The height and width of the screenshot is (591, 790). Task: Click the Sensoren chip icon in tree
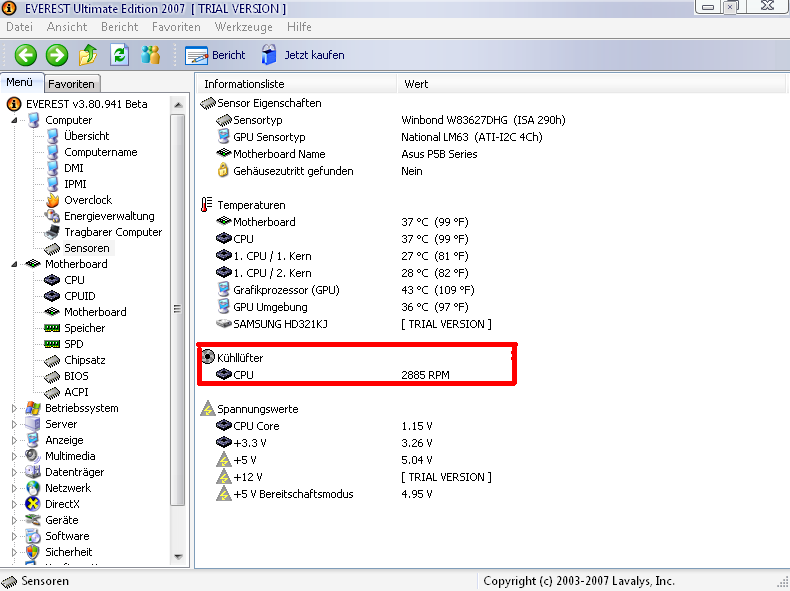pos(52,248)
